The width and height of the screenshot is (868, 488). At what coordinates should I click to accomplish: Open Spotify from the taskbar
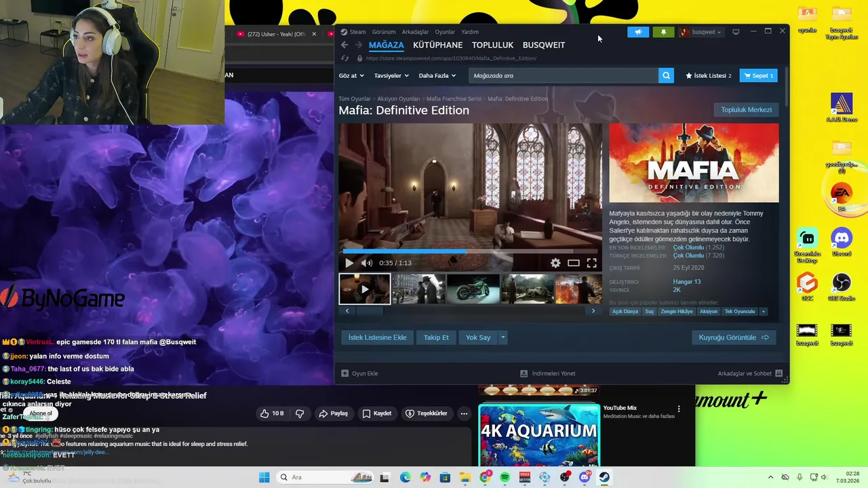pos(505,477)
